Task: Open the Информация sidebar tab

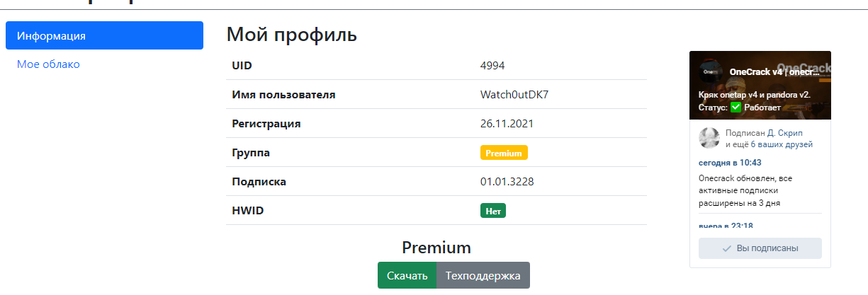Action: coord(104,35)
